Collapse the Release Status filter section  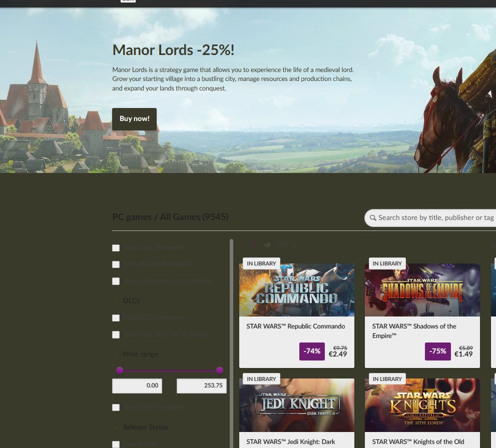145,427
